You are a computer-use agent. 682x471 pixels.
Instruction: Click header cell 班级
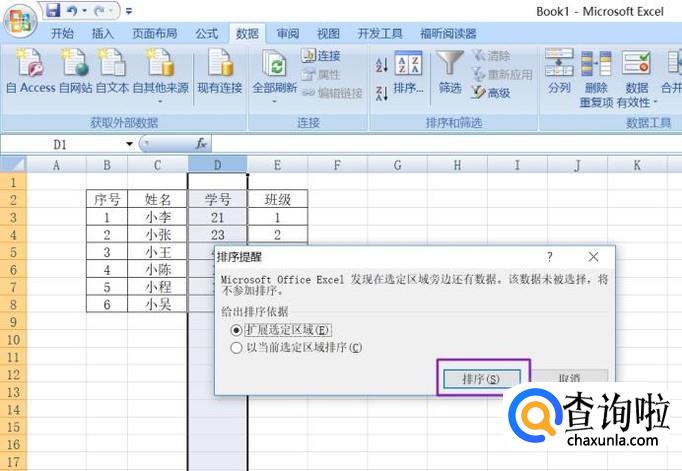(277, 199)
